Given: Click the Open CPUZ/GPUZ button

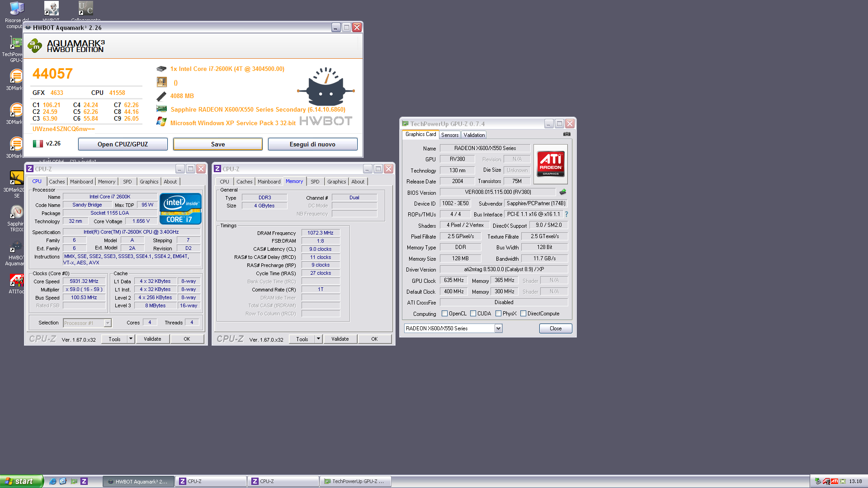Looking at the screenshot, I should click(x=123, y=144).
